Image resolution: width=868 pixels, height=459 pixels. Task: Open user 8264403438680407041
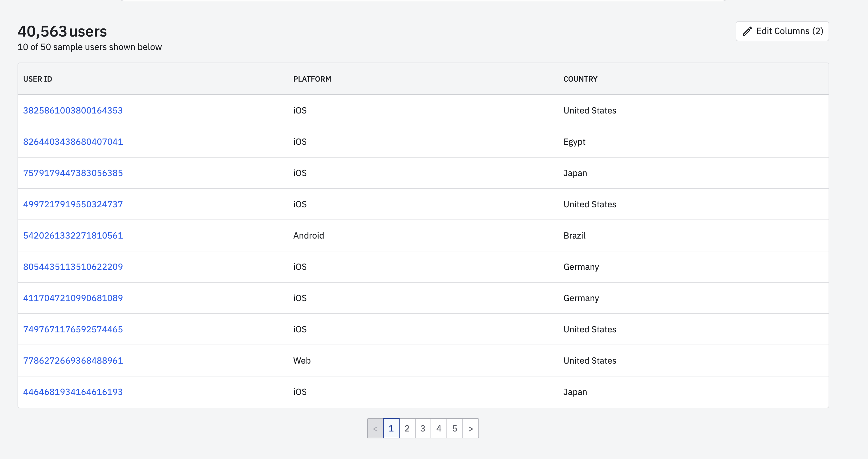click(73, 142)
